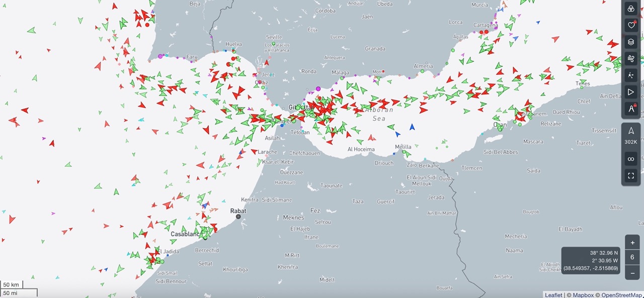Toggle the wind weather overlay icon
Screen dimensions: 644x298
click(x=631, y=59)
